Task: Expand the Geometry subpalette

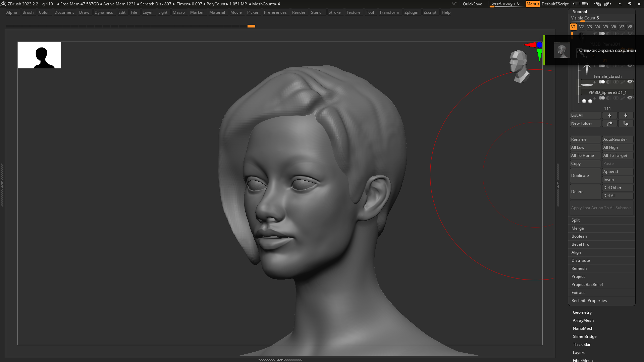Action: pyautogui.click(x=582, y=312)
